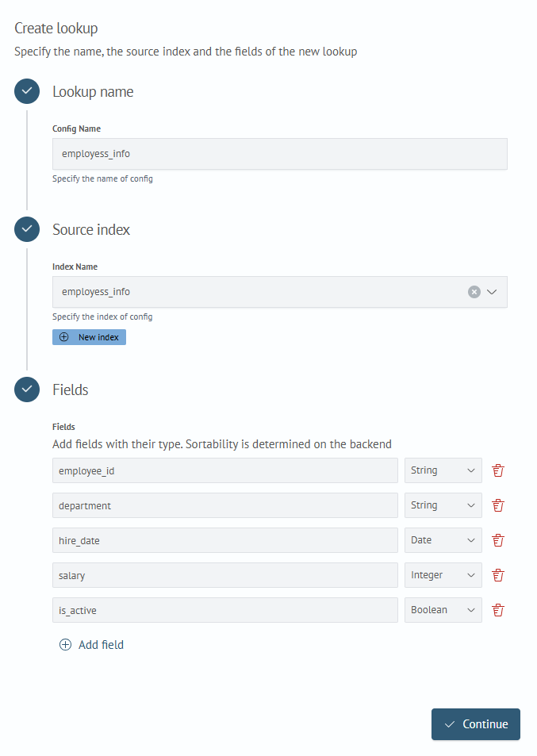
Task: Click the Continue button
Action: pyautogui.click(x=476, y=724)
